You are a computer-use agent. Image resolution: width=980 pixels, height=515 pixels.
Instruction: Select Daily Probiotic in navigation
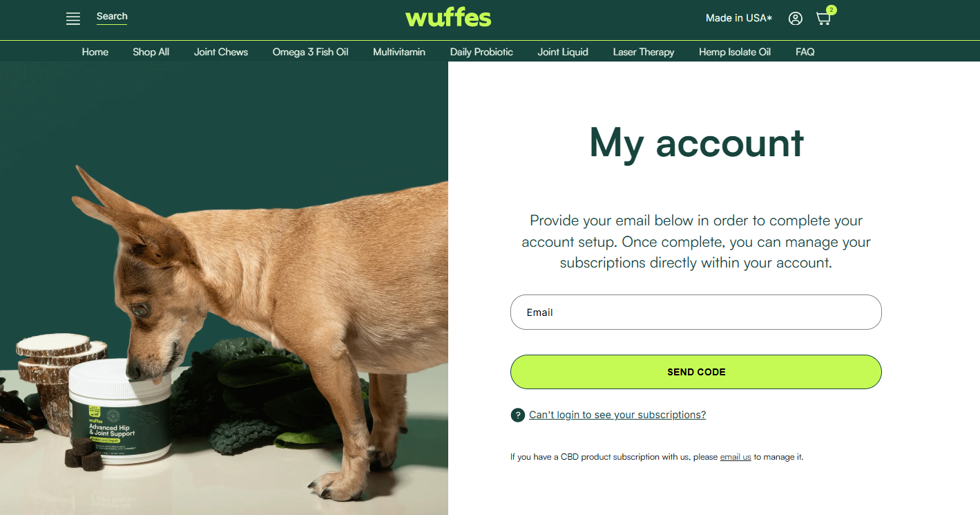point(481,52)
